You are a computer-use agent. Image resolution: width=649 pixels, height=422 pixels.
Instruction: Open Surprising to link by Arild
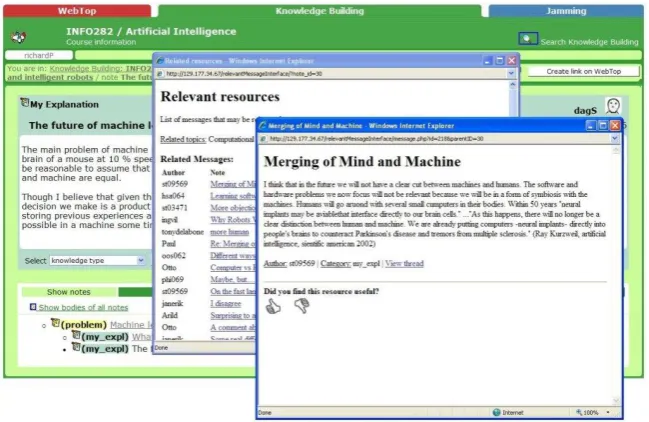(x=233, y=315)
